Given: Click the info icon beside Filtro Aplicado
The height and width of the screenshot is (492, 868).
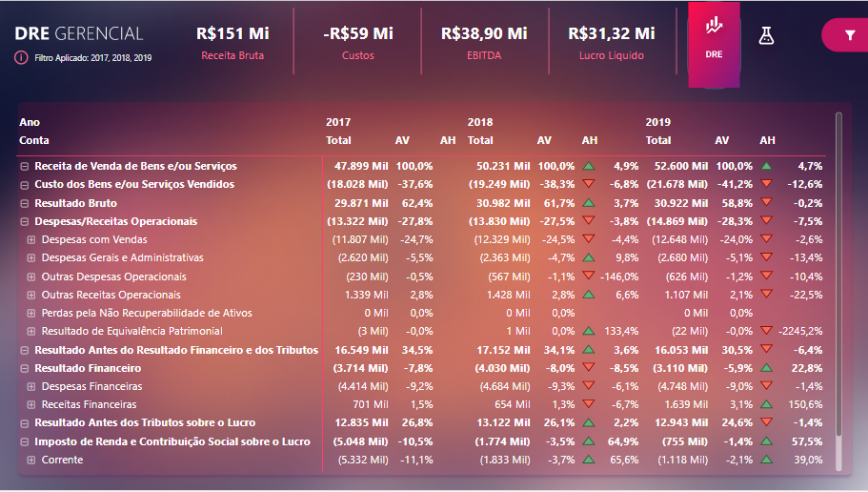Looking at the screenshot, I should pyautogui.click(x=21, y=57).
